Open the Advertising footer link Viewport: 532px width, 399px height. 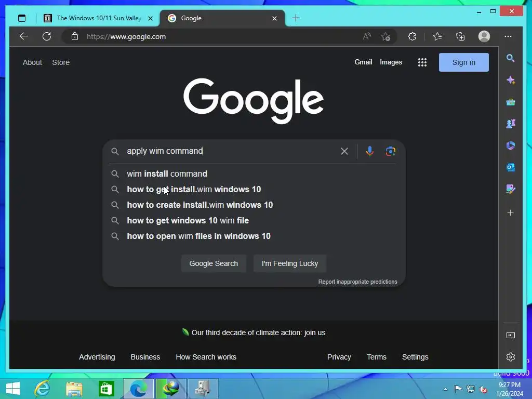coord(97,357)
